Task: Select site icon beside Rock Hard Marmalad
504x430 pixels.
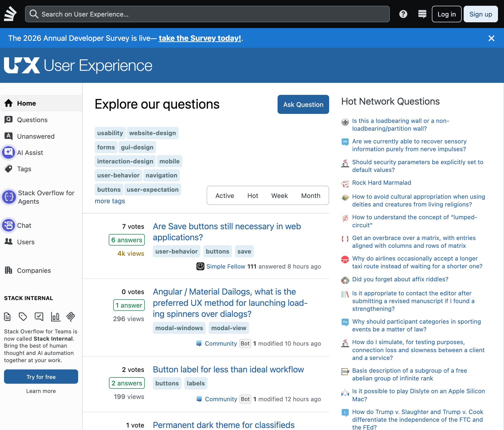Action: coord(345,184)
